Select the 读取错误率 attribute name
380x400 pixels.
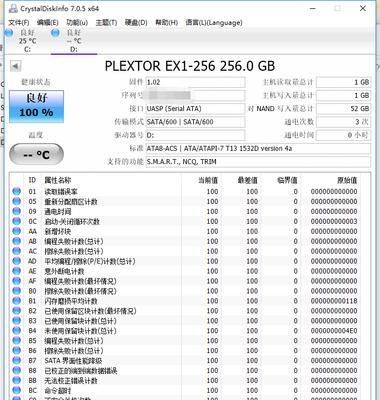pos(61,192)
